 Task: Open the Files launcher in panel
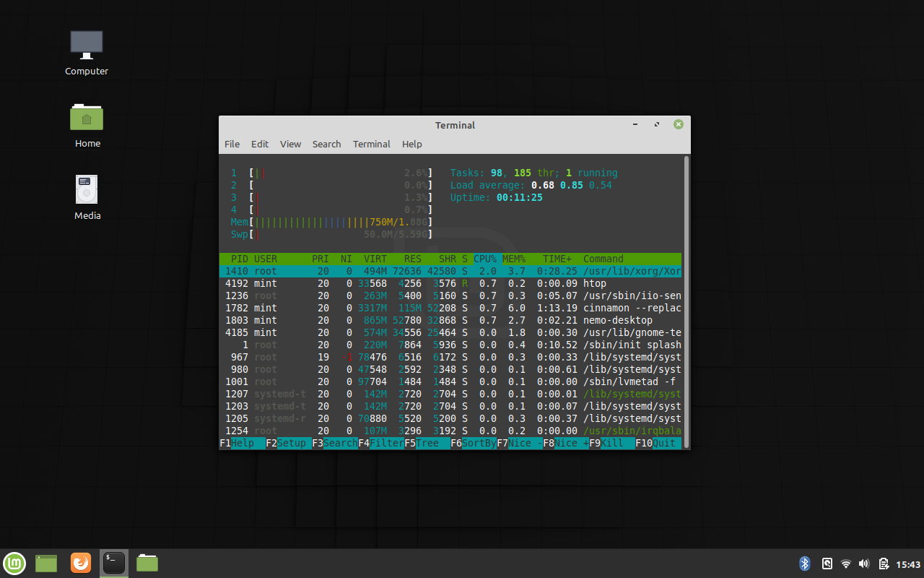pos(147,563)
